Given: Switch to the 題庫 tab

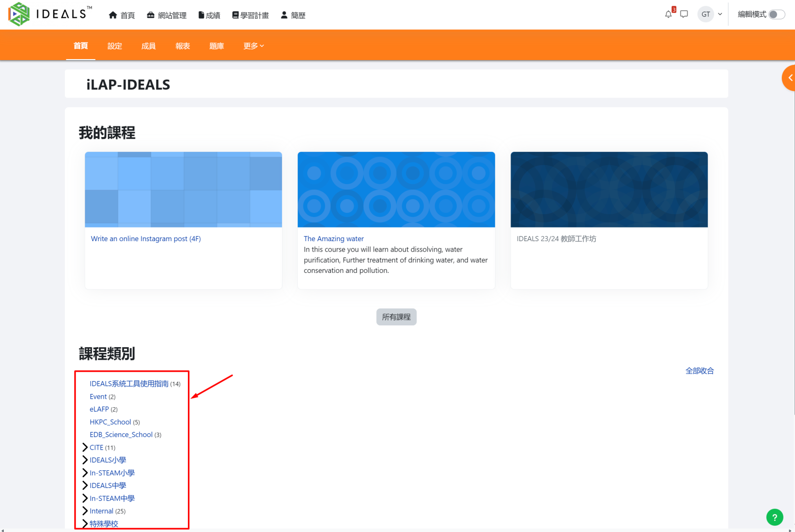Looking at the screenshot, I should click(216, 46).
